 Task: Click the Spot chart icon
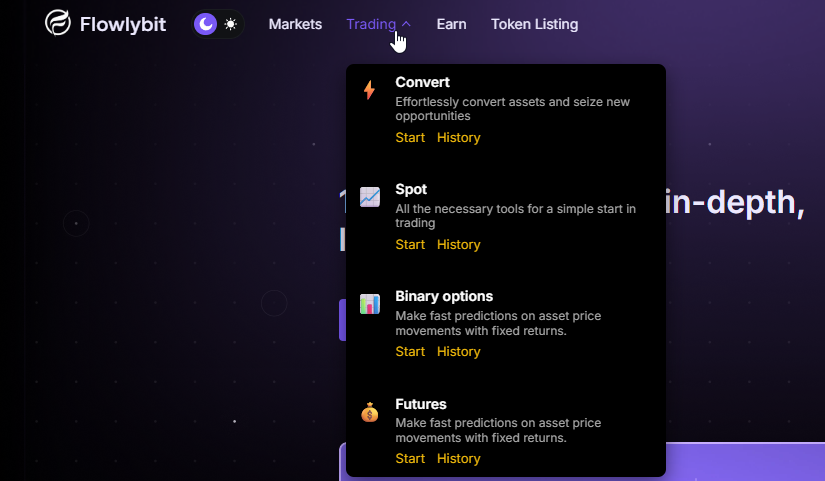pos(370,197)
